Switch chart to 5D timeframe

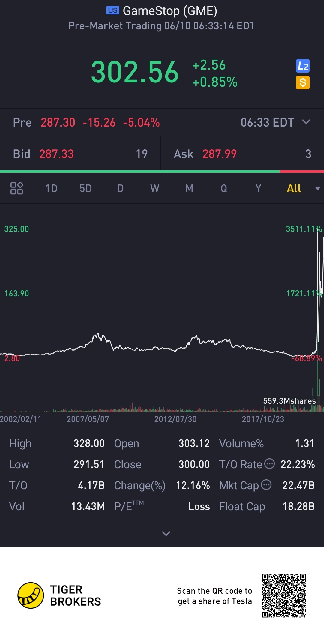[x=86, y=188]
